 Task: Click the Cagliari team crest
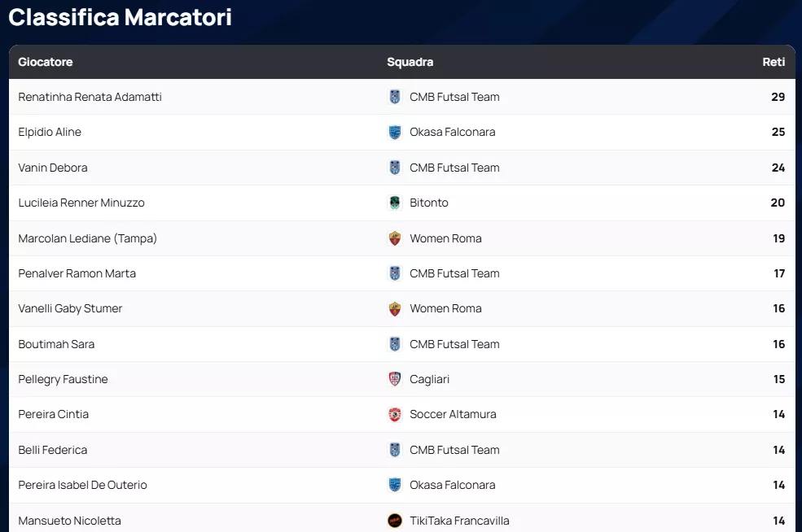pos(395,379)
